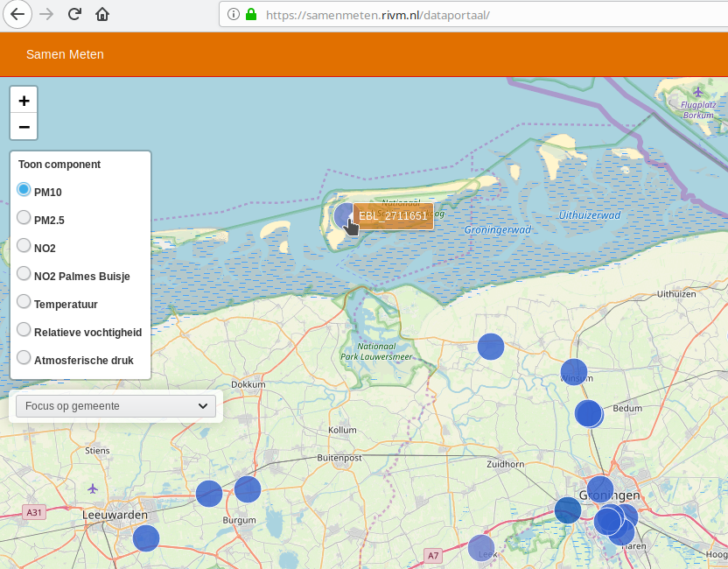Choose the Temperatuur component
This screenshot has width=728, height=569.
[x=24, y=302]
